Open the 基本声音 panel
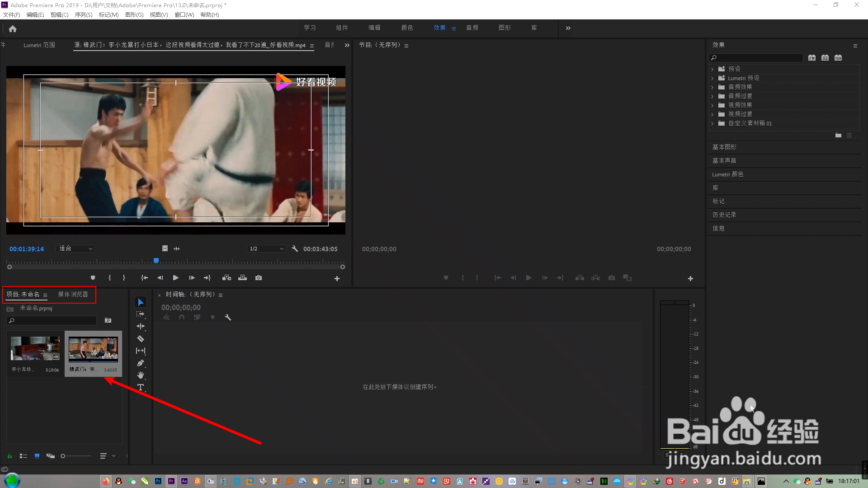The image size is (868, 488). click(724, 160)
